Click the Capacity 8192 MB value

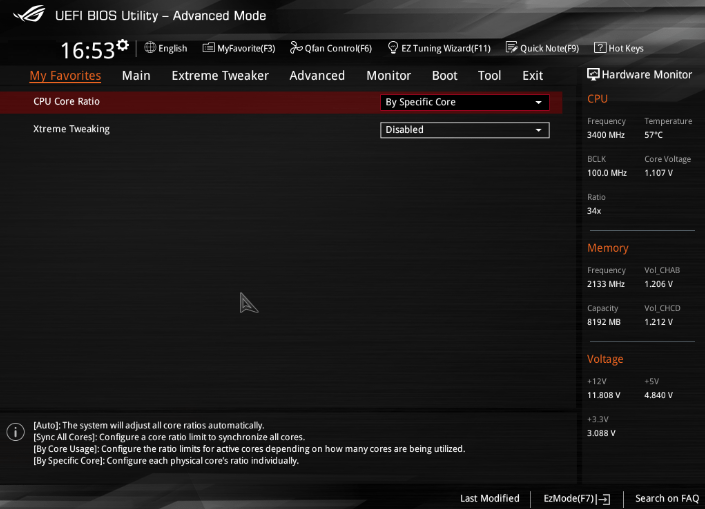603,322
